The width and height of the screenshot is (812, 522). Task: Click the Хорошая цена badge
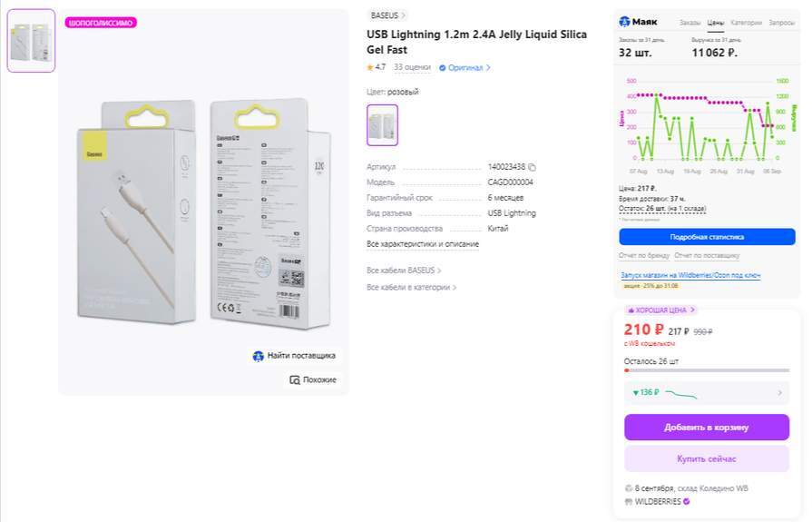[660, 310]
